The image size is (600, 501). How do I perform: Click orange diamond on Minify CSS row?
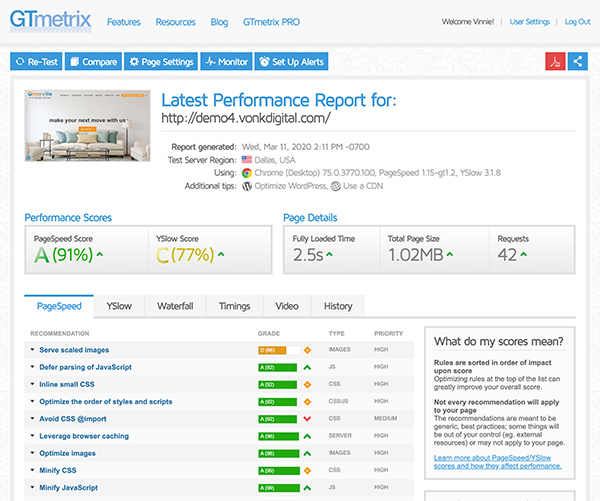point(307,471)
